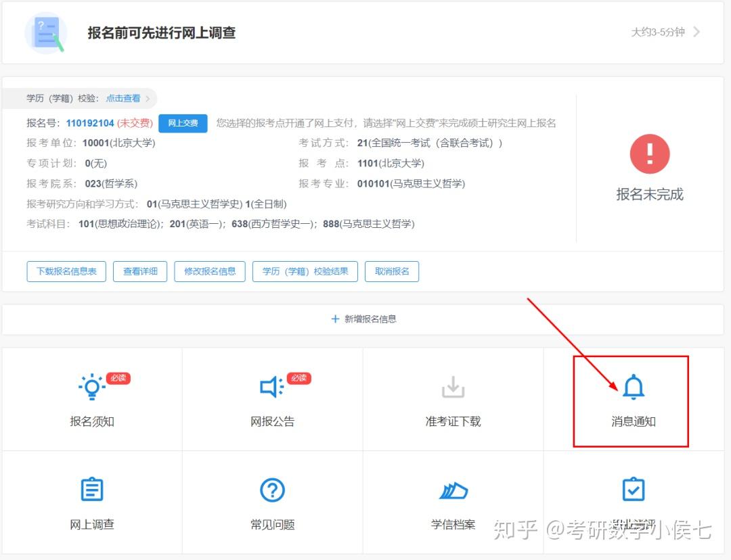Open 学历（学籍）校验结果
The height and width of the screenshot is (560, 731).
(x=305, y=271)
